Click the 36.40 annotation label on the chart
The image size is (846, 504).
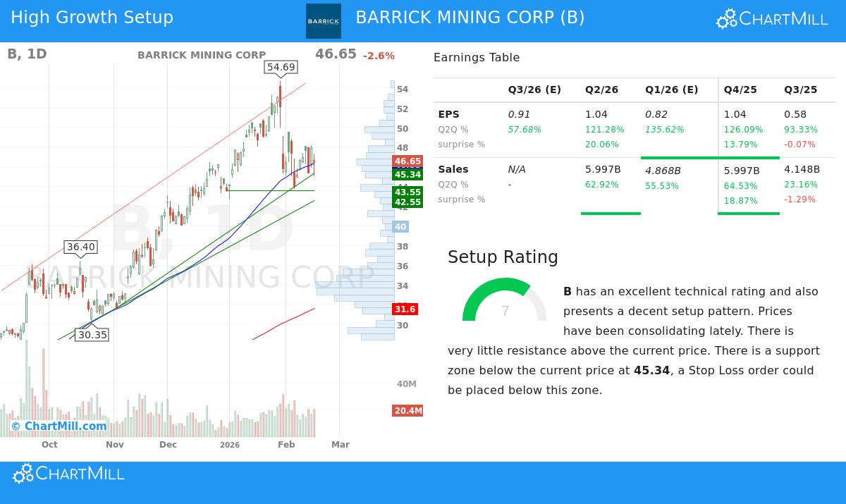pos(80,247)
